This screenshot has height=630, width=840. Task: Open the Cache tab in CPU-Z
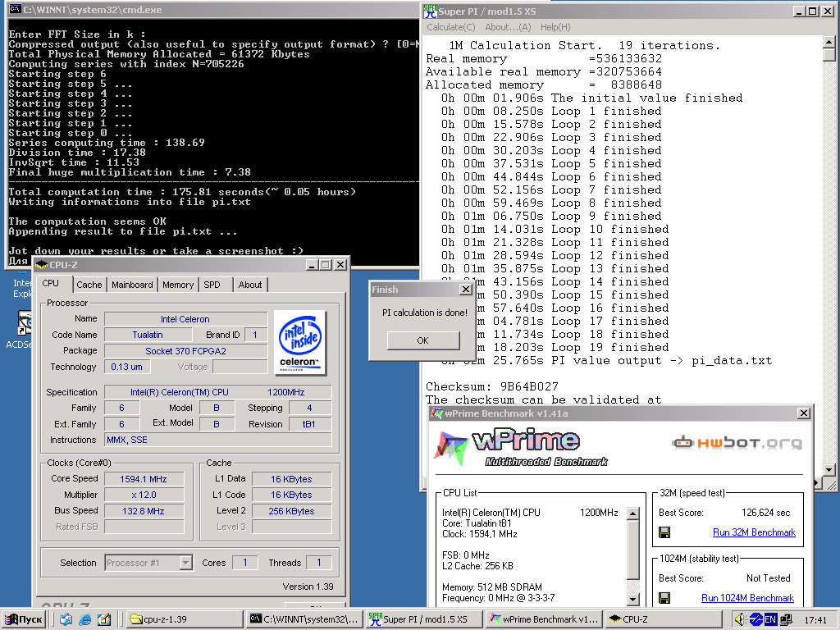coord(89,285)
